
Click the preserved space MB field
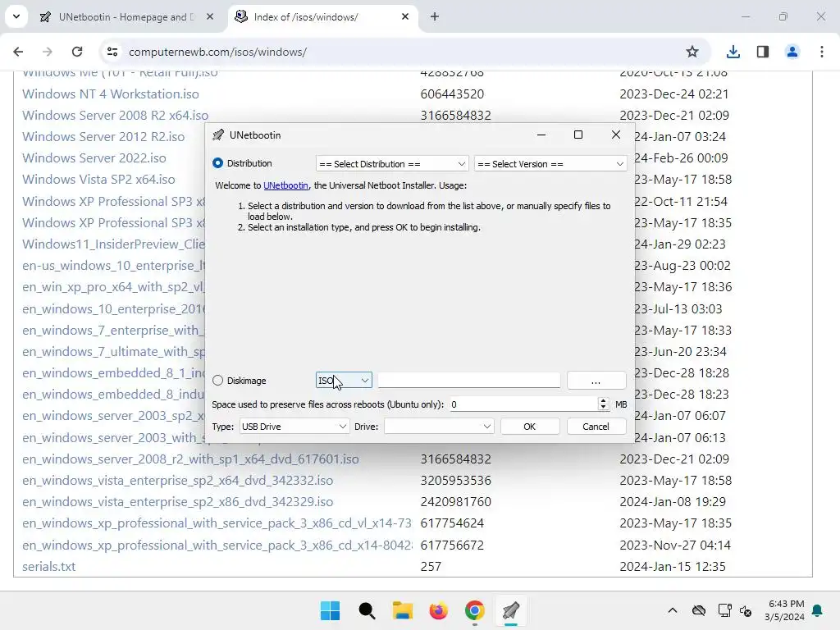(x=523, y=404)
